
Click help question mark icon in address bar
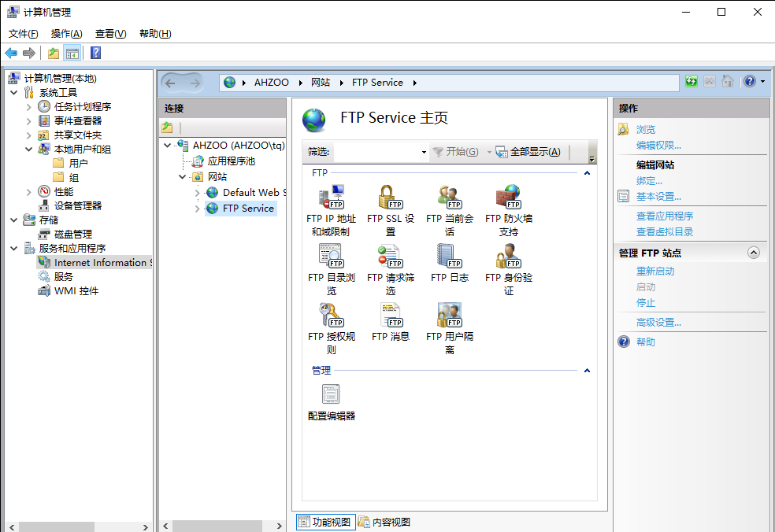(749, 81)
